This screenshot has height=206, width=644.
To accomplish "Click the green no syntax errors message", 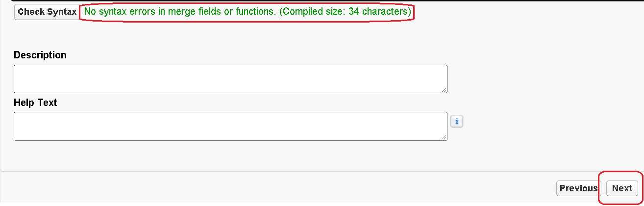I will pyautogui.click(x=248, y=12).
